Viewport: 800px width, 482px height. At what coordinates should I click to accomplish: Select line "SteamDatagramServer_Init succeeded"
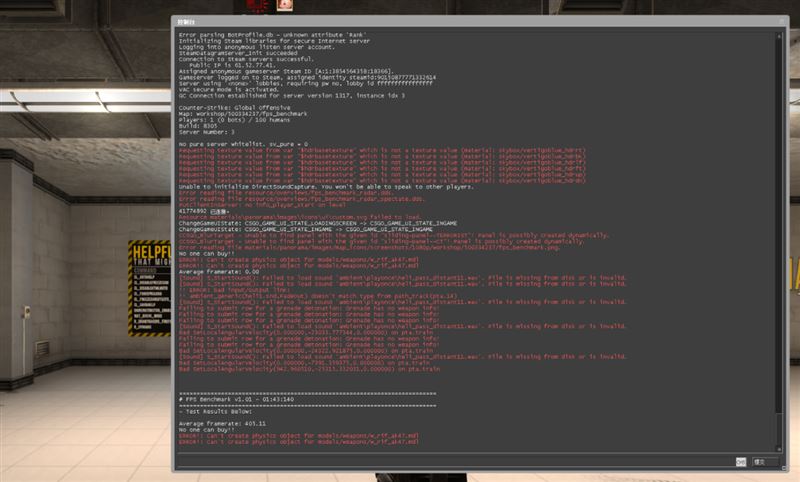tap(238, 53)
